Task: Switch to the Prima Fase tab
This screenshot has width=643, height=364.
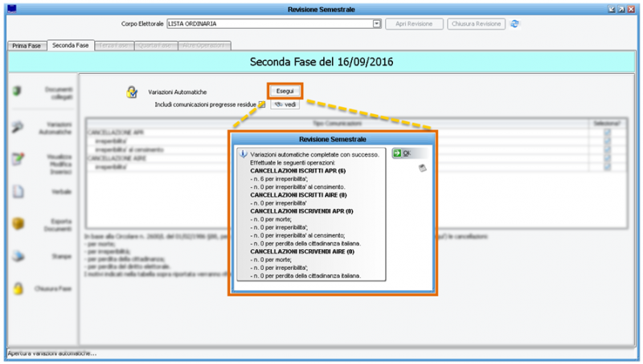Action: coord(27,46)
